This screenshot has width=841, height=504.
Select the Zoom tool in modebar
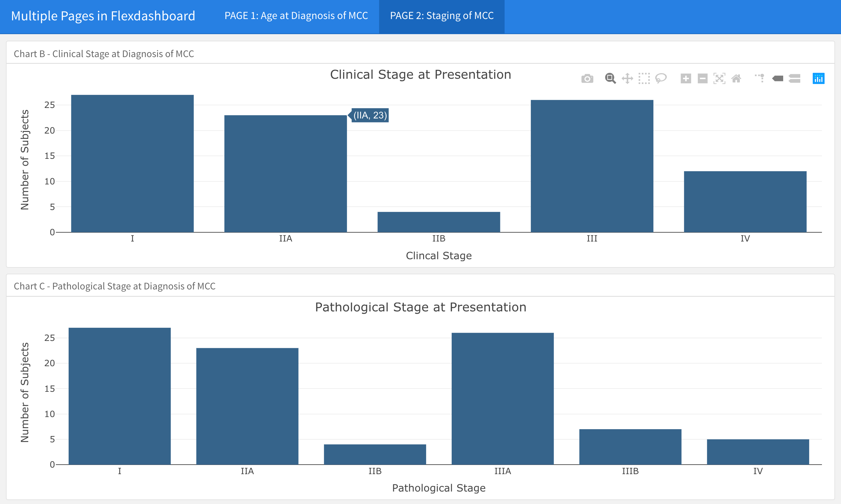(x=610, y=78)
